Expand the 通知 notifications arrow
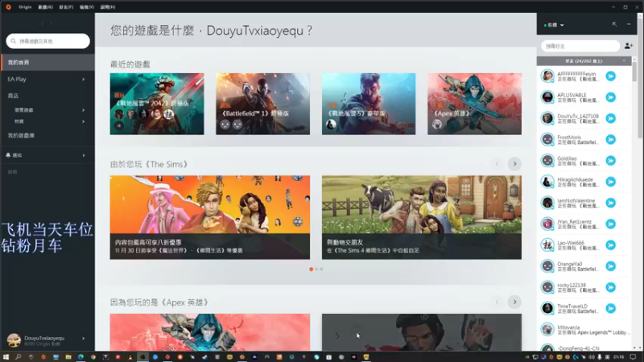The height and width of the screenshot is (362, 644). tap(84, 155)
